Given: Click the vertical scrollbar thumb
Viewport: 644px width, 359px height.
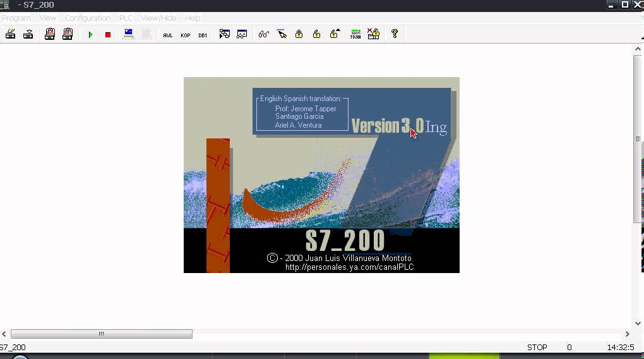Looking at the screenshot, I should [638, 139].
